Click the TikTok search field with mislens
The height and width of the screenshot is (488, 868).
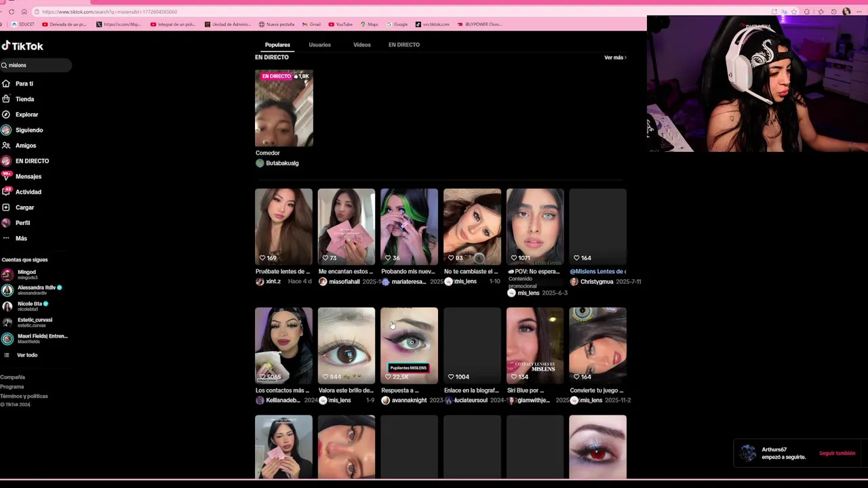click(x=36, y=65)
